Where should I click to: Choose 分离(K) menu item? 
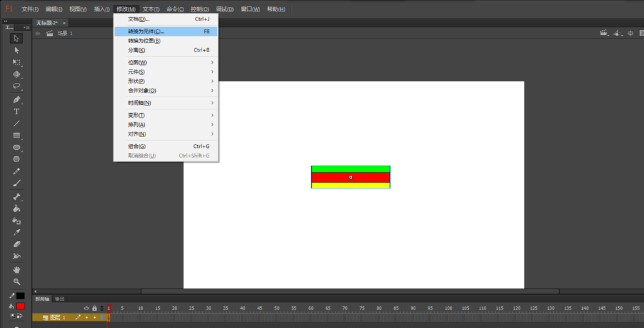[x=166, y=50]
